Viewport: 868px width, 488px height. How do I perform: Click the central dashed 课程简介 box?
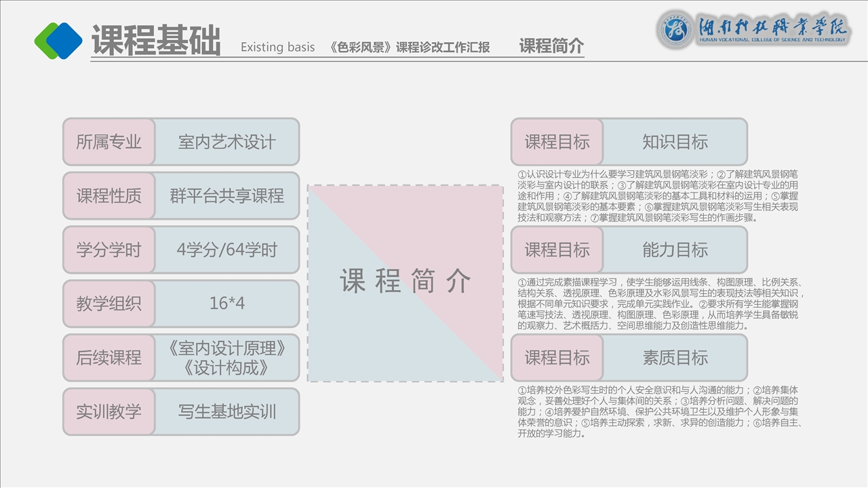(x=406, y=283)
